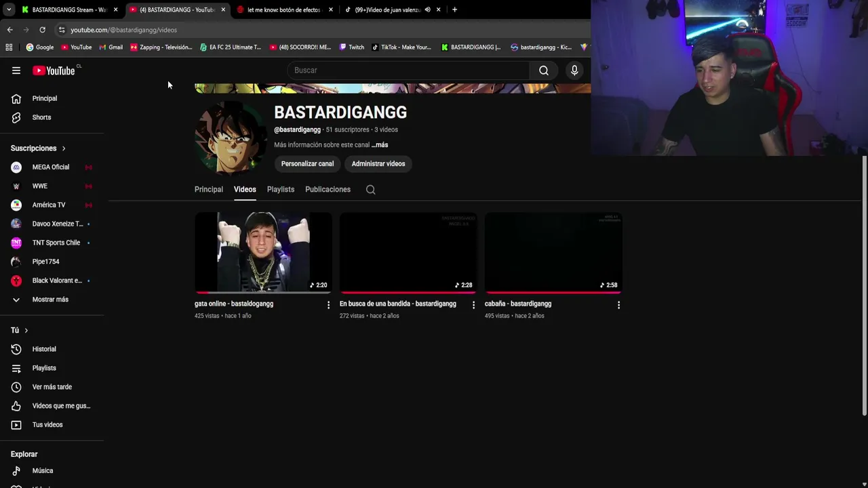
Task: Expand Suscripciones section chevron
Action: 64,148
